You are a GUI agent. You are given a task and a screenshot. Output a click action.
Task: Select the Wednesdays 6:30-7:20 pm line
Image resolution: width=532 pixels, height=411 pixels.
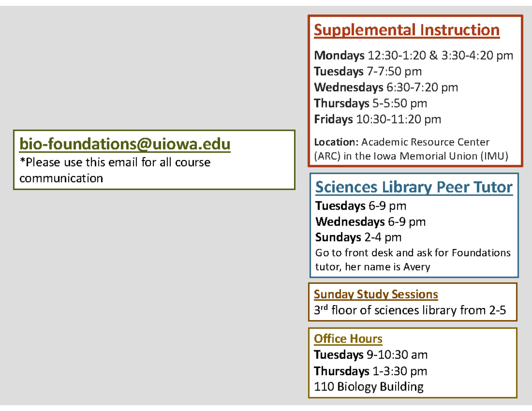tap(386, 87)
